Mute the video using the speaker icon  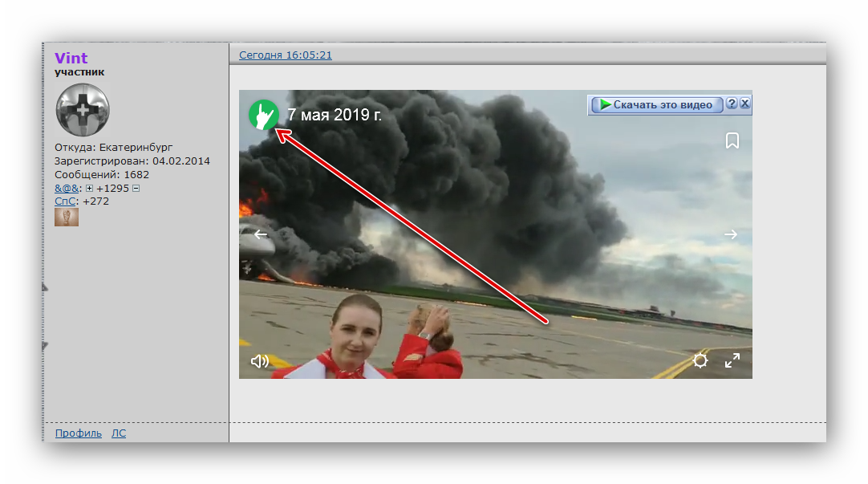pos(259,361)
